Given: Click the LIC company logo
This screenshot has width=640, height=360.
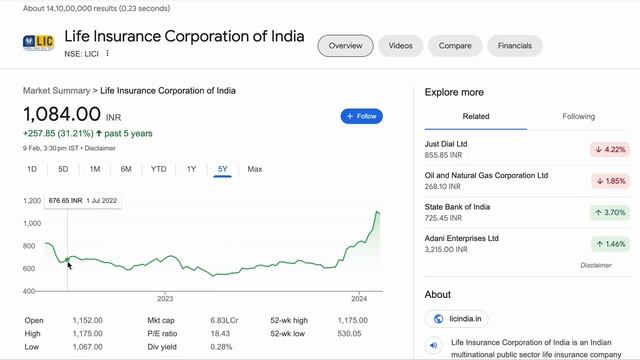Looking at the screenshot, I should tap(38, 42).
